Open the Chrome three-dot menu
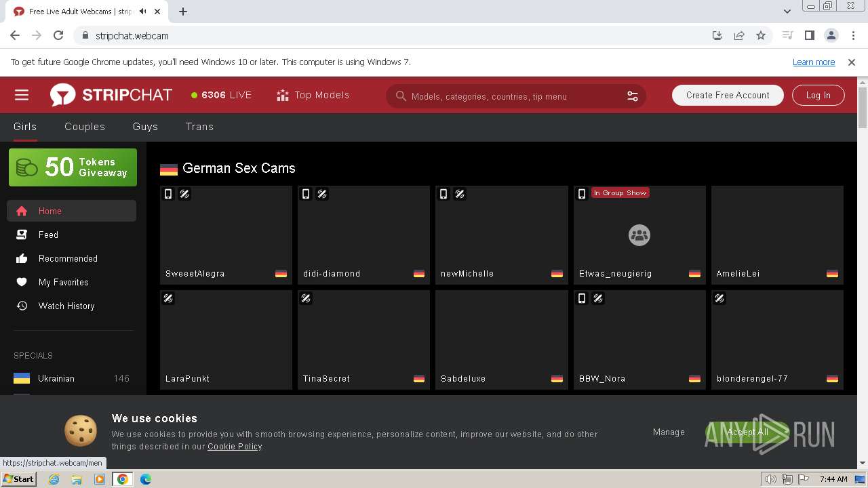This screenshot has width=868, height=488. (x=852, y=36)
